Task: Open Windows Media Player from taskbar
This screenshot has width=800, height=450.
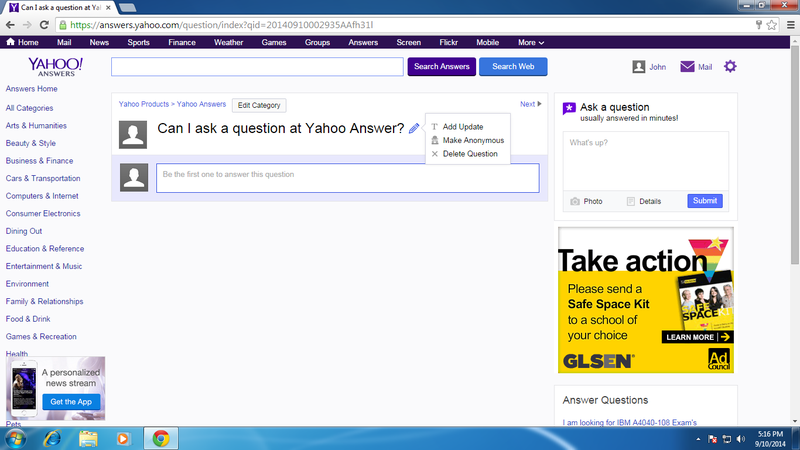Action: 123,439
